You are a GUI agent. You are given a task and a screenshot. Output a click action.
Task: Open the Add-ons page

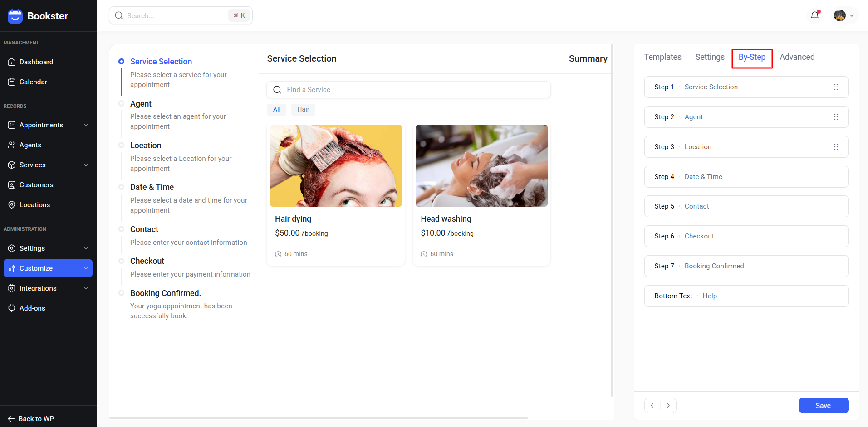32,308
